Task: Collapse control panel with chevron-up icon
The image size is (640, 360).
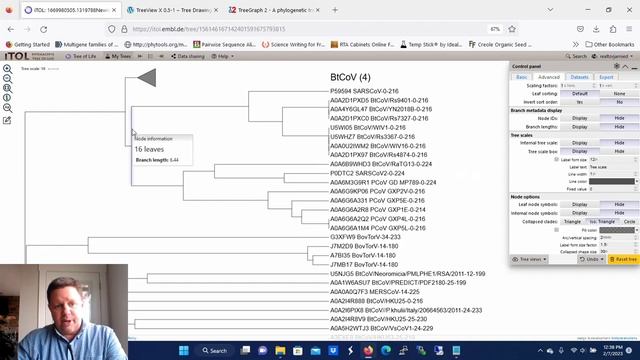Action: (x=625, y=67)
